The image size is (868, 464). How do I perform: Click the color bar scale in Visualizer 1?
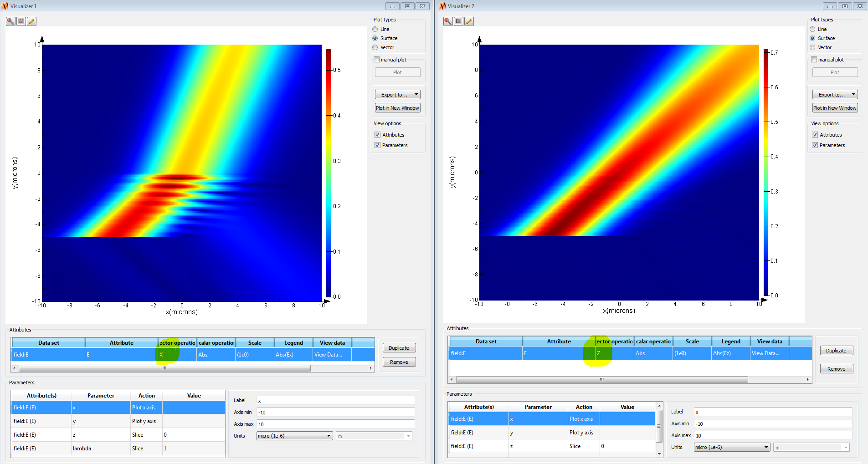click(329, 173)
